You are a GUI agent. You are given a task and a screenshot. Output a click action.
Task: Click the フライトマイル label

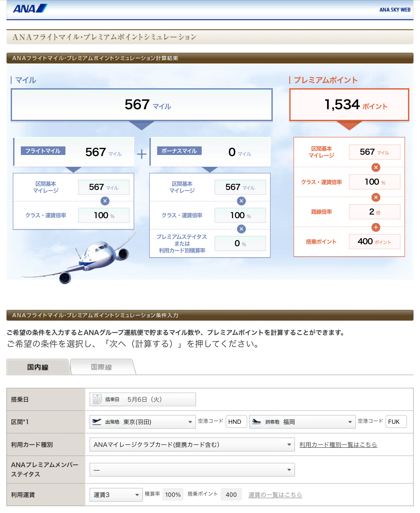(43, 151)
